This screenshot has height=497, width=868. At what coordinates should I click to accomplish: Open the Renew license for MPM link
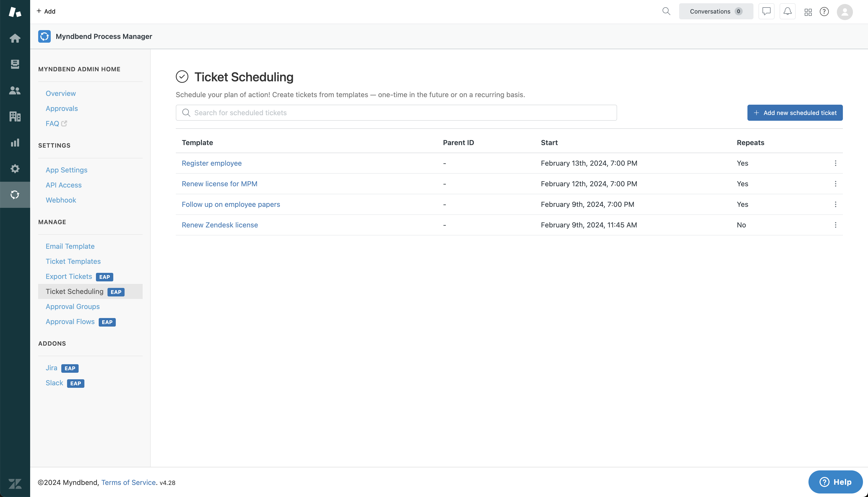tap(220, 184)
